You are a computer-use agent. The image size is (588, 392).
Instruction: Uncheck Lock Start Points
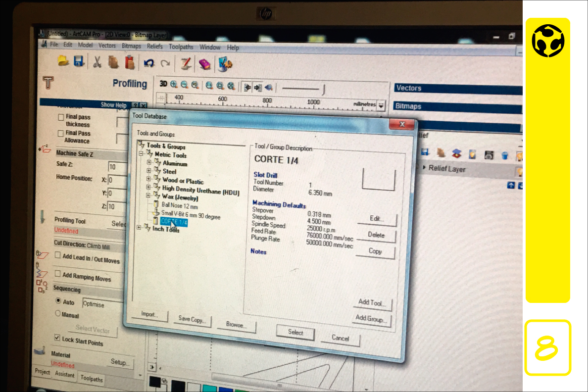pos(57,338)
